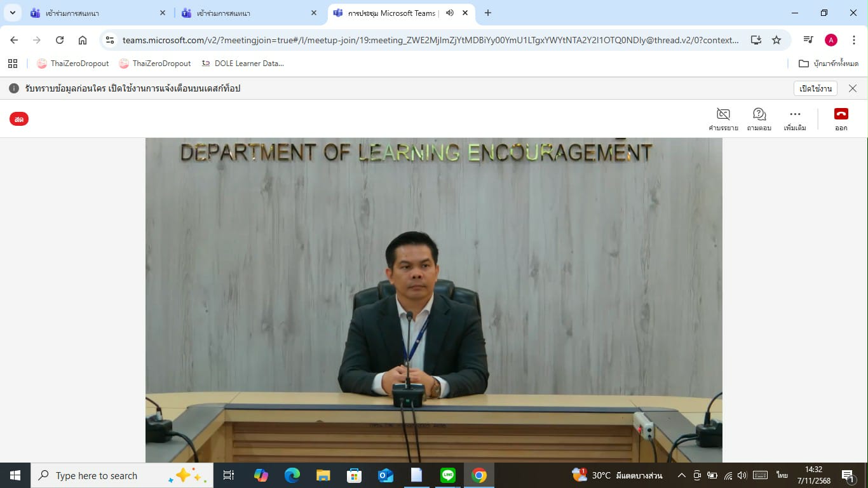The image size is (868, 488).
Task: Launch Copilot from the taskbar
Action: (x=261, y=475)
